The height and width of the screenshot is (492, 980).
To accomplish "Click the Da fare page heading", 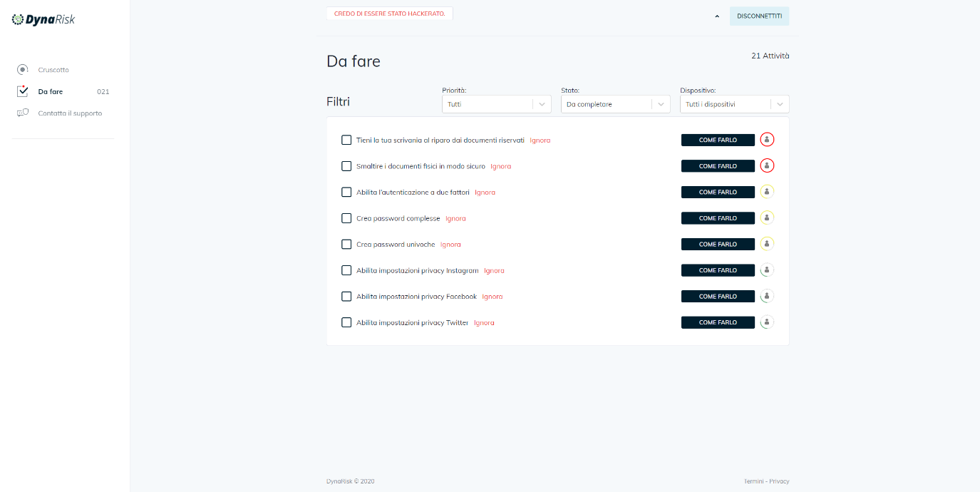I will 354,61.
